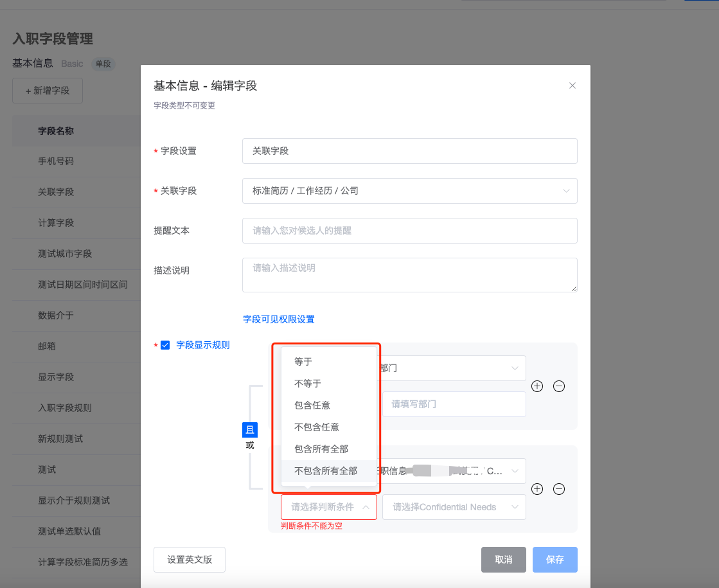Viewport: 719px width, 588px height.
Task: Select the 新规则测试 row
Action: tap(76, 439)
